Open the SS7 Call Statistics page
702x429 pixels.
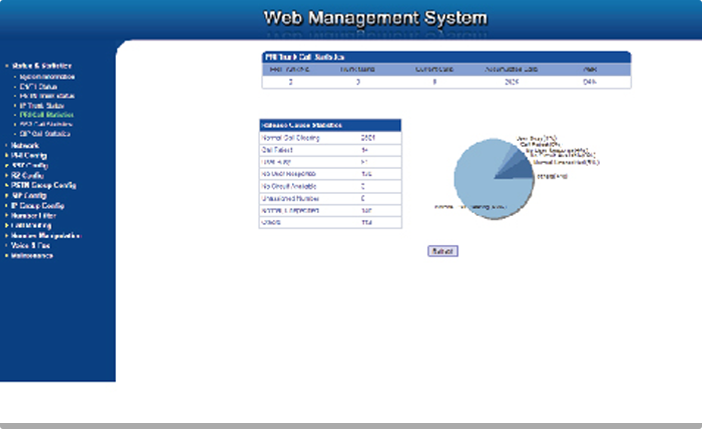46,124
